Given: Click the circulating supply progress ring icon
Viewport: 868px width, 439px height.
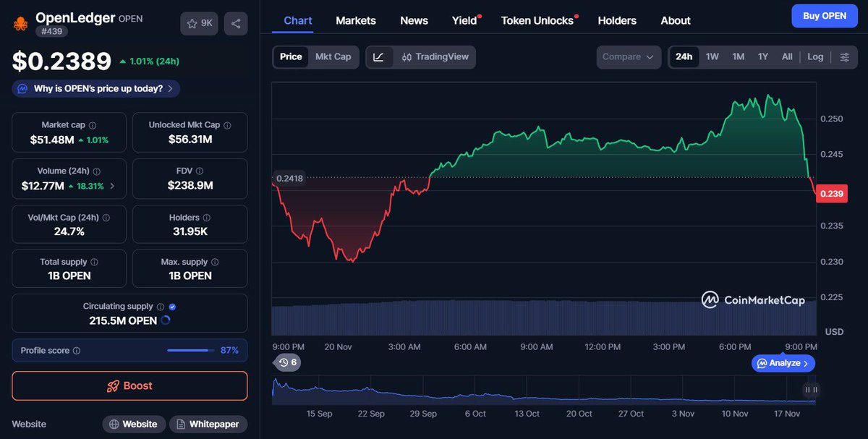Looking at the screenshot, I should tap(165, 320).
